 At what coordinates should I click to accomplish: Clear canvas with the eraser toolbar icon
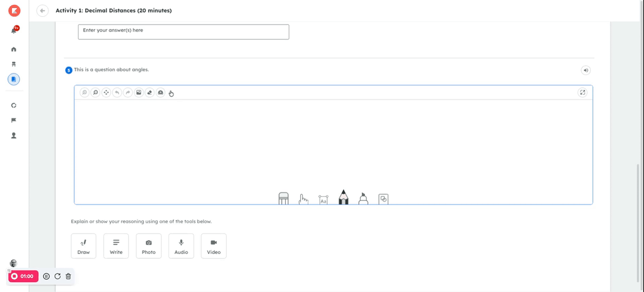(150, 93)
